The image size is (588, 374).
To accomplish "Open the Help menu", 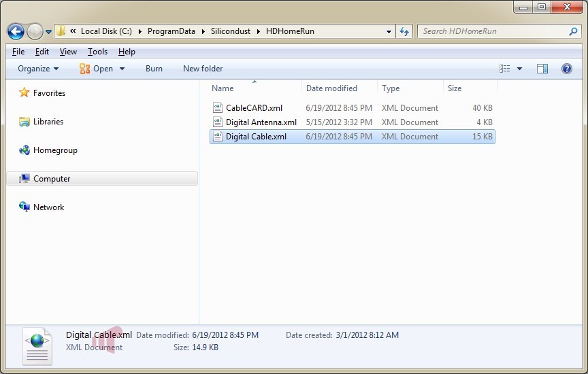I will pos(127,52).
